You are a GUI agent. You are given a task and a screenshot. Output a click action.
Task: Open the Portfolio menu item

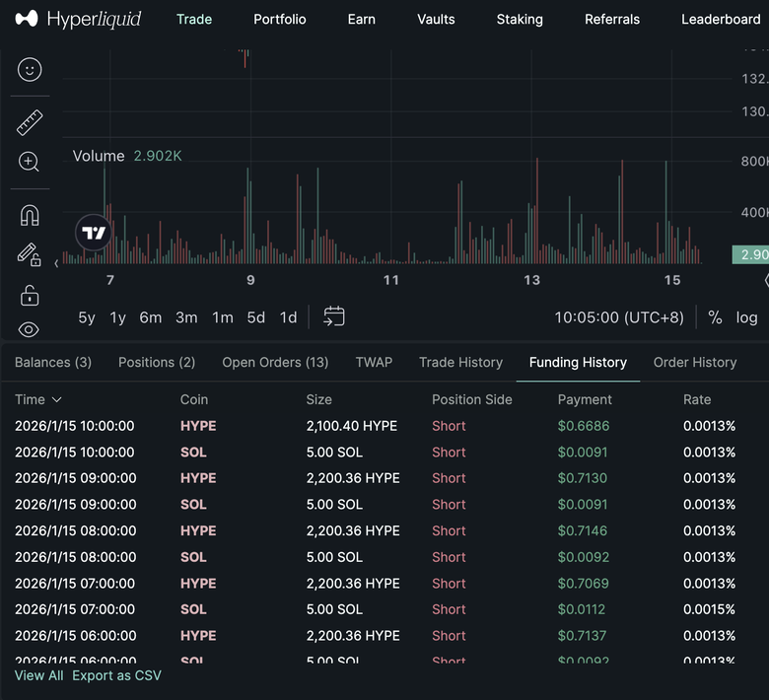tap(280, 19)
